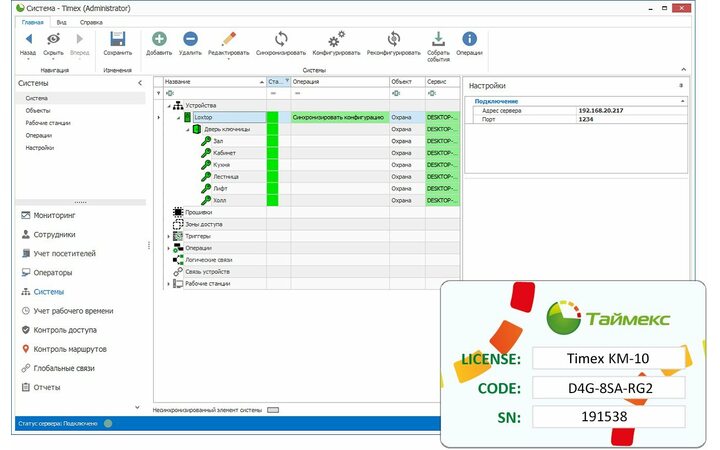Click the green status cell of Loxtop
This screenshot has height=450, width=720.
(x=273, y=117)
